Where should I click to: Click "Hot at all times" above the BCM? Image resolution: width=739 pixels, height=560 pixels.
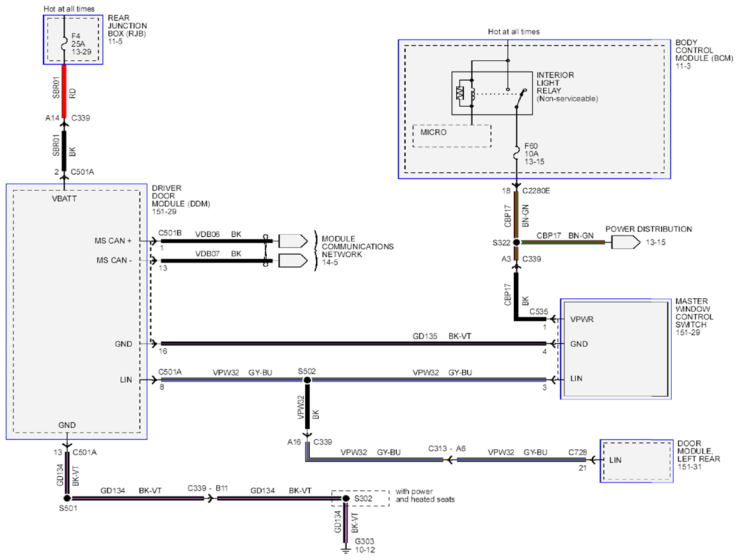(514, 31)
